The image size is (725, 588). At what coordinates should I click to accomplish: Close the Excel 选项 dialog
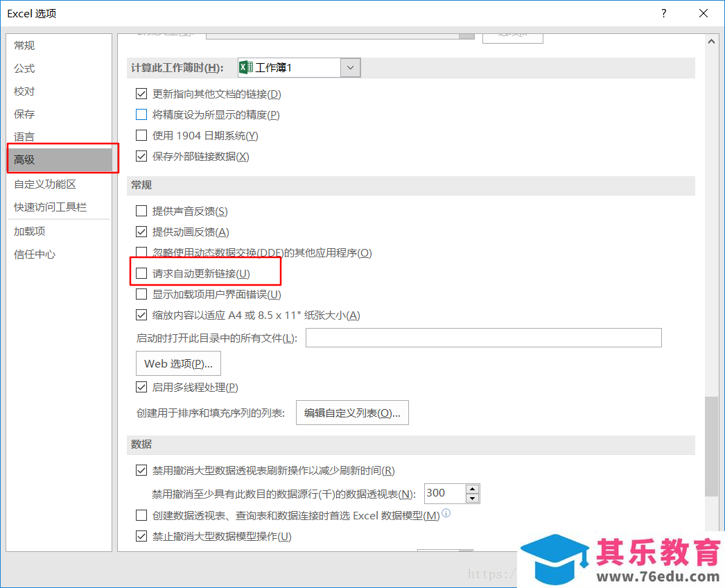(x=704, y=13)
